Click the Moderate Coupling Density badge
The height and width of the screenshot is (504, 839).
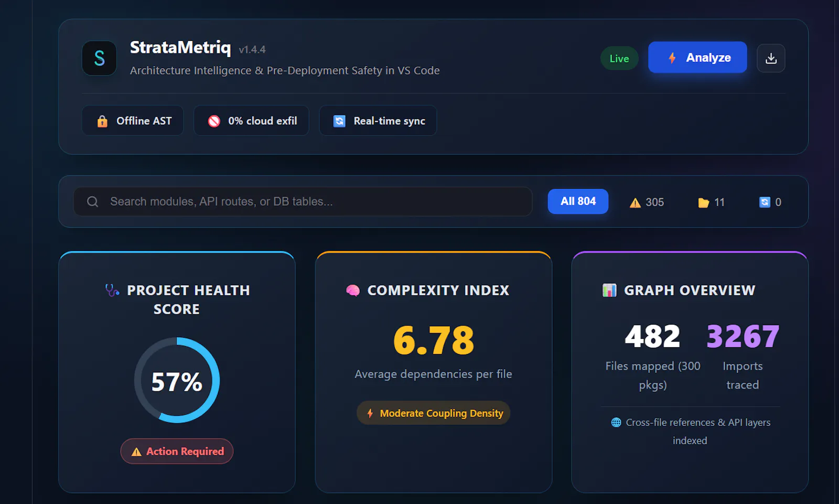(433, 413)
